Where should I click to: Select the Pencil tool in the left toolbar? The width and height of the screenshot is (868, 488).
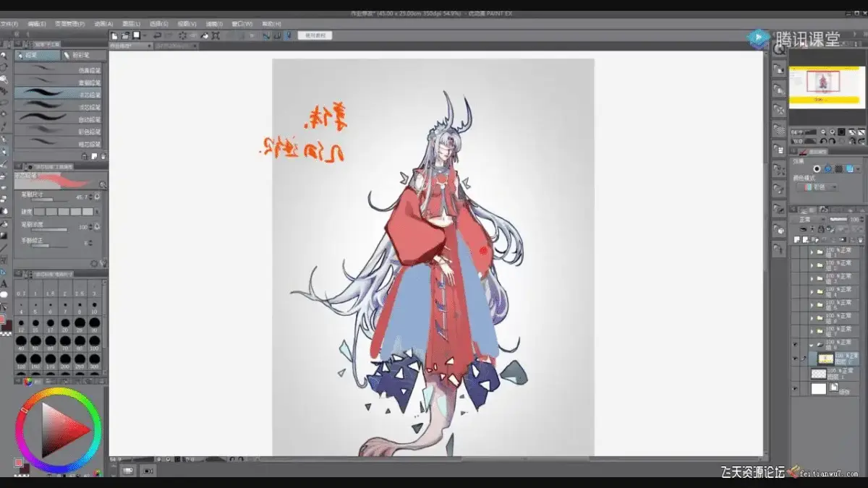pos(4,153)
